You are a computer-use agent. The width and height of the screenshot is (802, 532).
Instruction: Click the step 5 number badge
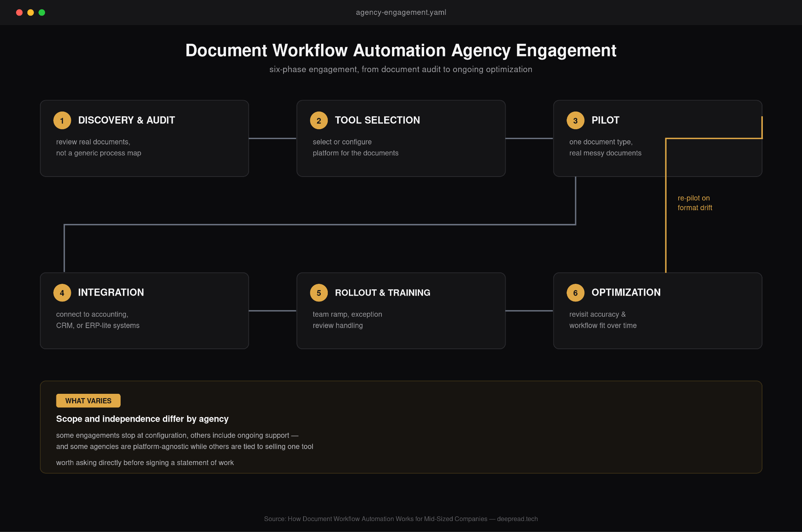319,293
